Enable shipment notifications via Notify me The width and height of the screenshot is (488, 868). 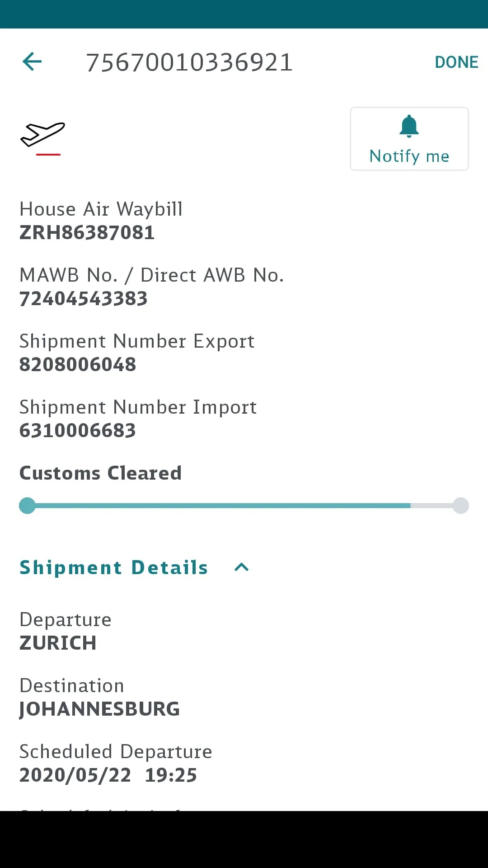pyautogui.click(x=408, y=138)
